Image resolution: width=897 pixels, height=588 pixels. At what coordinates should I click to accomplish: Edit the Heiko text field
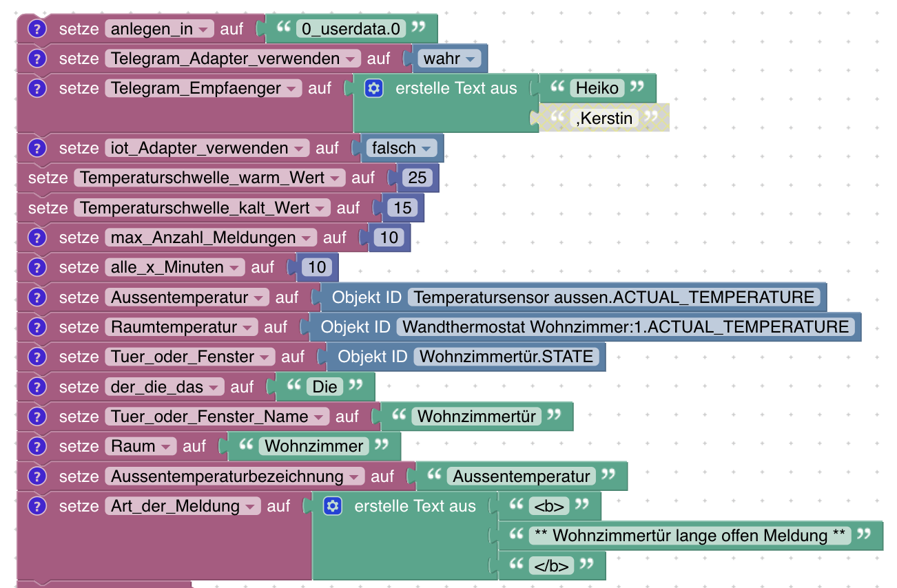pos(597,88)
